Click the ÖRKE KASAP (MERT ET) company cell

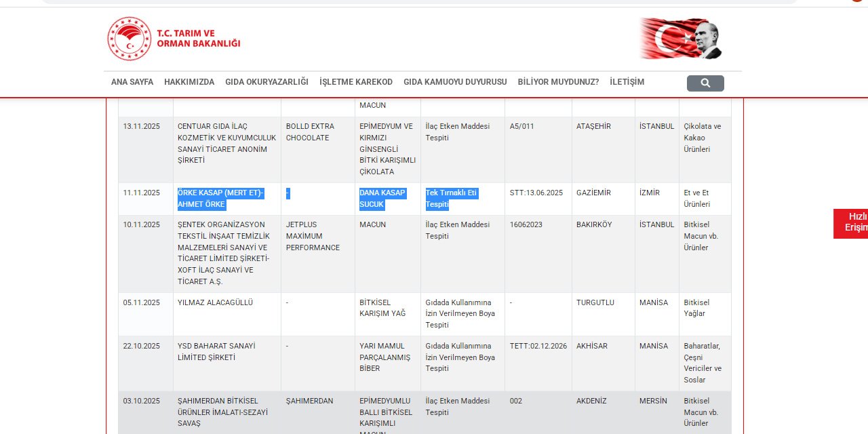[x=220, y=199]
